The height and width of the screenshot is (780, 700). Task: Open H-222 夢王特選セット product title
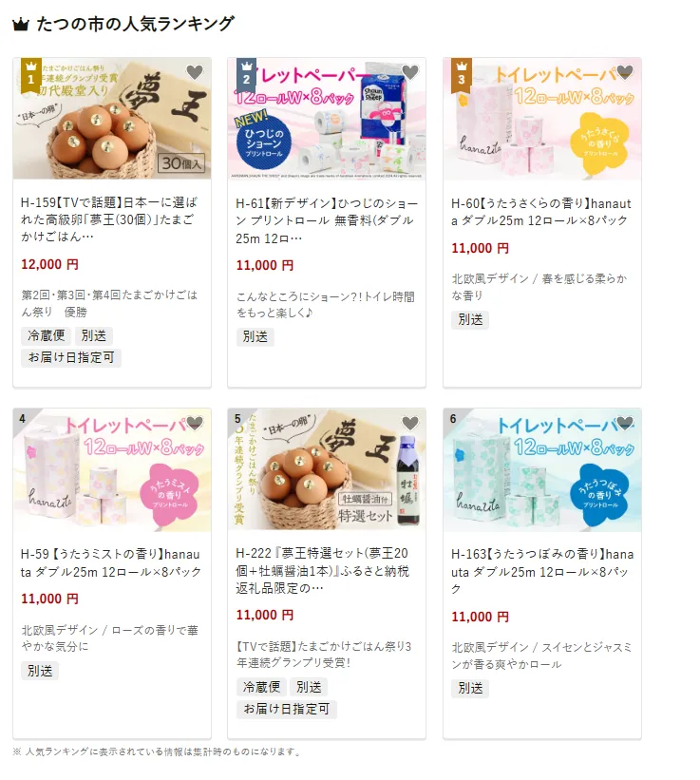(x=322, y=571)
